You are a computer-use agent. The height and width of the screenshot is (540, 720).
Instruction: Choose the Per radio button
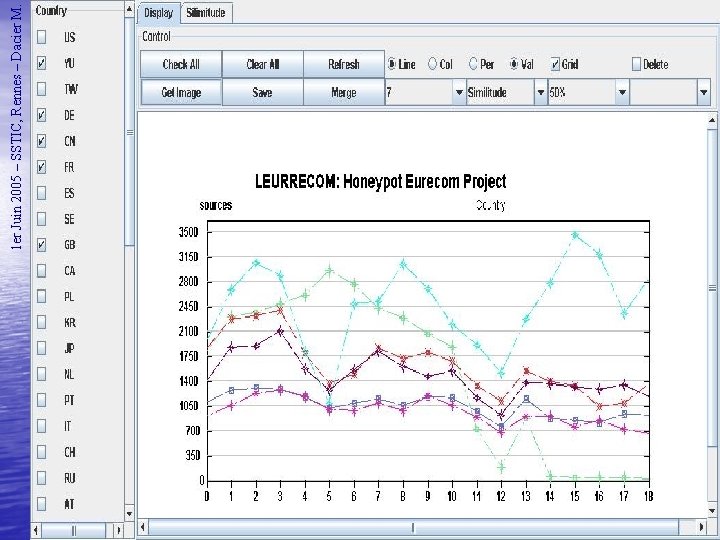point(473,64)
